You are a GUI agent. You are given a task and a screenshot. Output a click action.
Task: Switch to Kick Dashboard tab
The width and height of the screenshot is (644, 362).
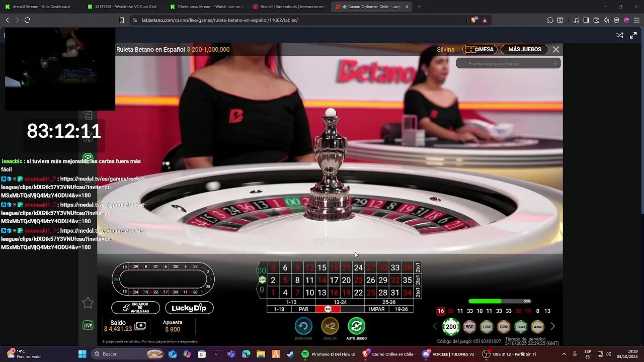[x=41, y=7]
